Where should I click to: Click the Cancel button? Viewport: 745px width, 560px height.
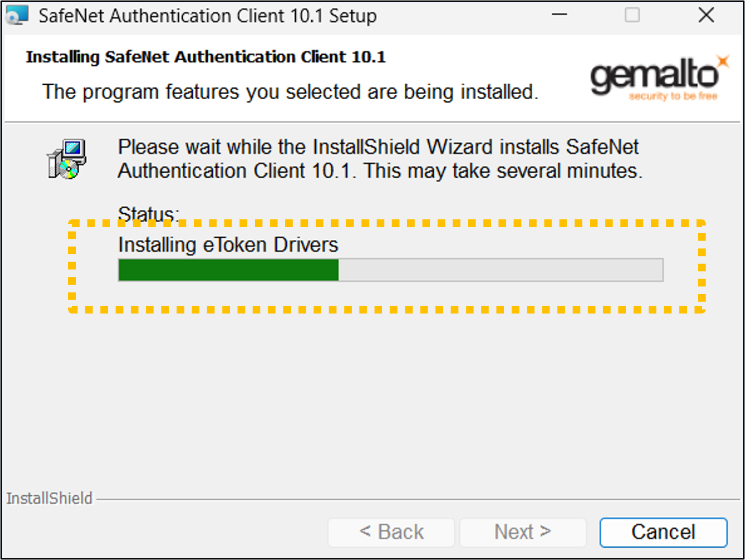(663, 532)
